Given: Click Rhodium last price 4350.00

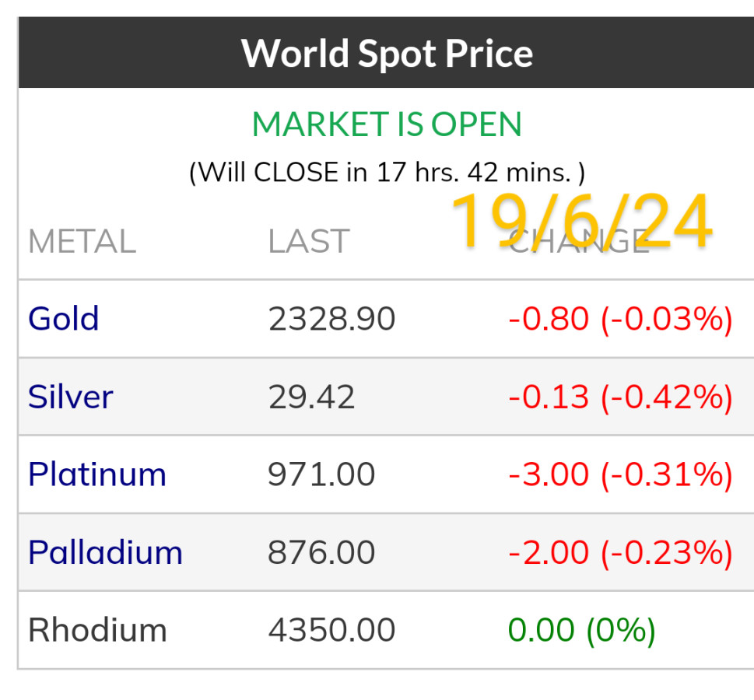Looking at the screenshot, I should click(x=331, y=630).
